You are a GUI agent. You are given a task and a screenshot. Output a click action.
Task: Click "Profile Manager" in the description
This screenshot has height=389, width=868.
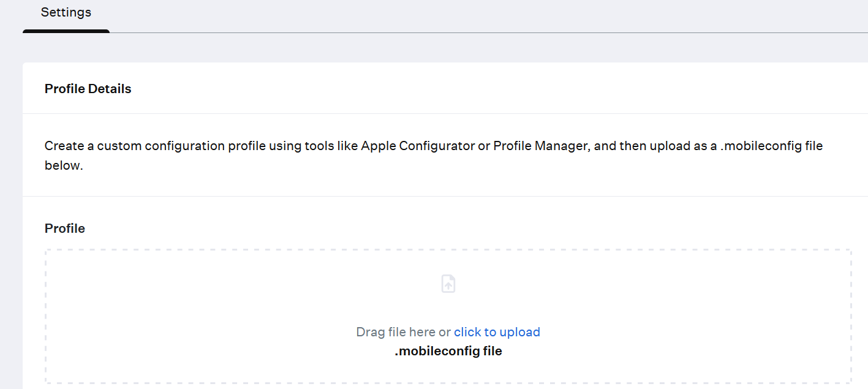(541, 146)
